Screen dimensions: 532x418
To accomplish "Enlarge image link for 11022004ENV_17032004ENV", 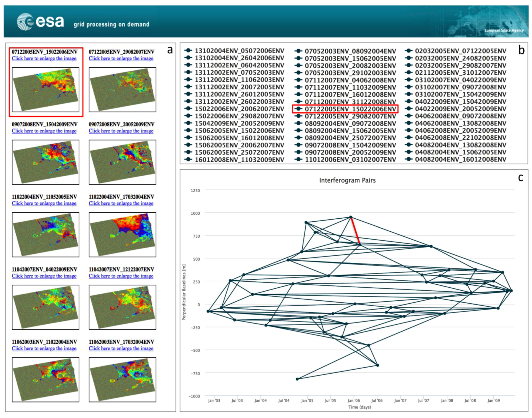I will (x=121, y=203).
